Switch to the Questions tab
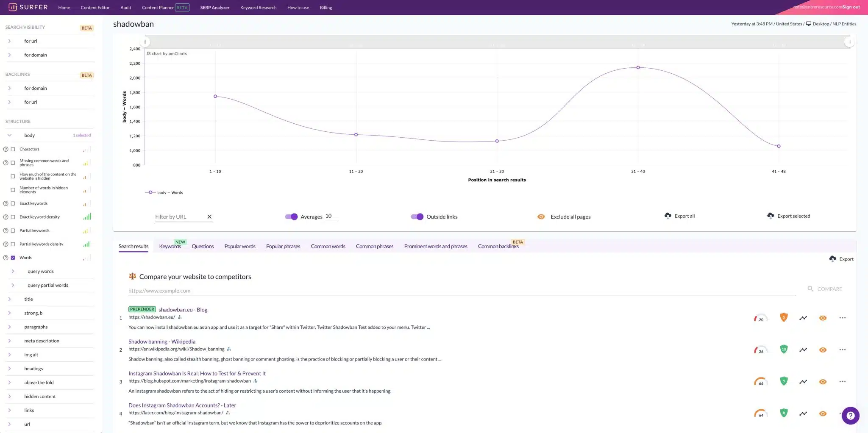868x433 pixels. (203, 246)
